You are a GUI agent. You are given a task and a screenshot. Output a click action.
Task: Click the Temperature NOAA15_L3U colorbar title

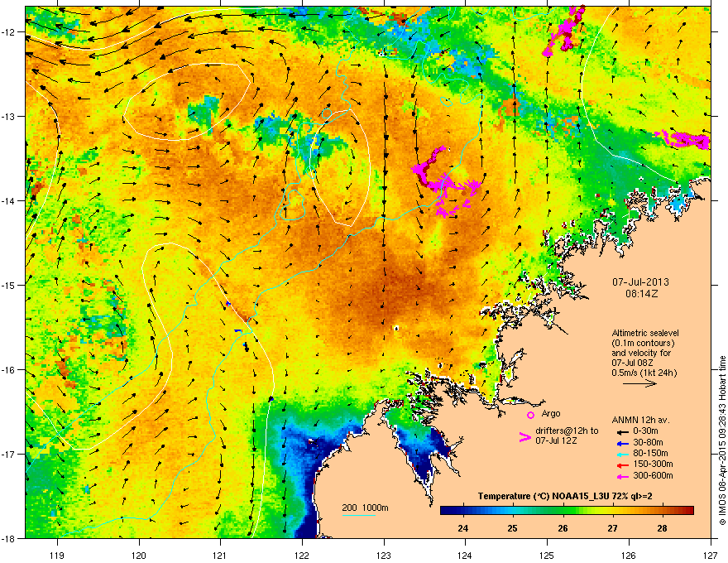click(564, 497)
